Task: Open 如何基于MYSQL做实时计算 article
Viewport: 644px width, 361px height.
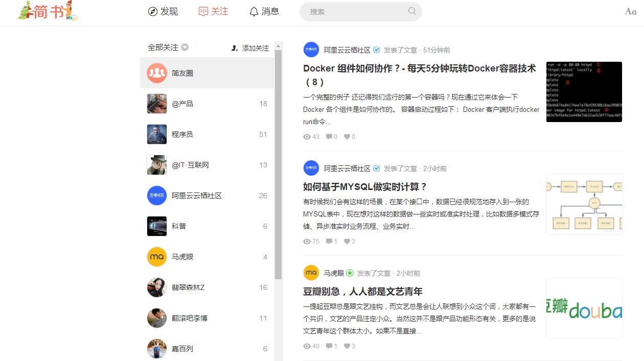Action: point(365,187)
